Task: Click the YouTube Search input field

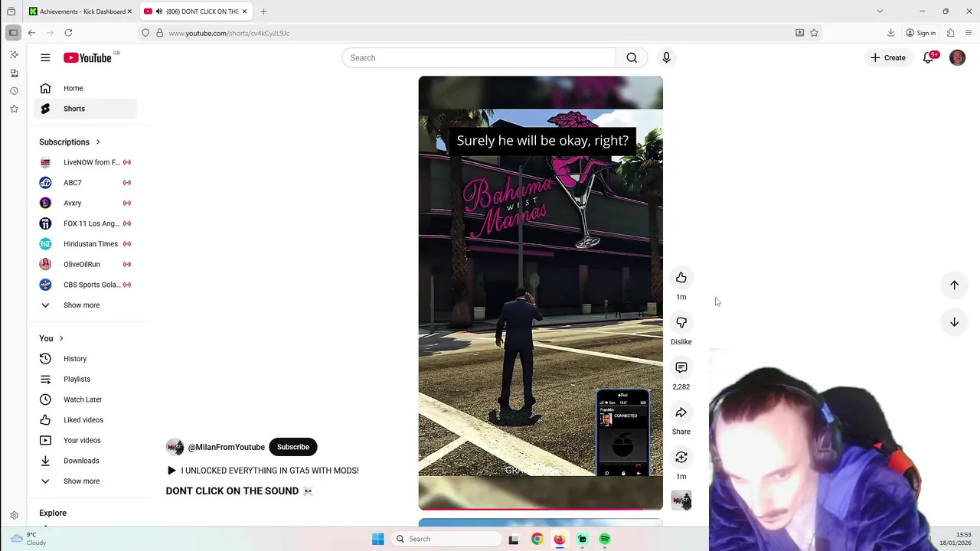Action: point(479,57)
